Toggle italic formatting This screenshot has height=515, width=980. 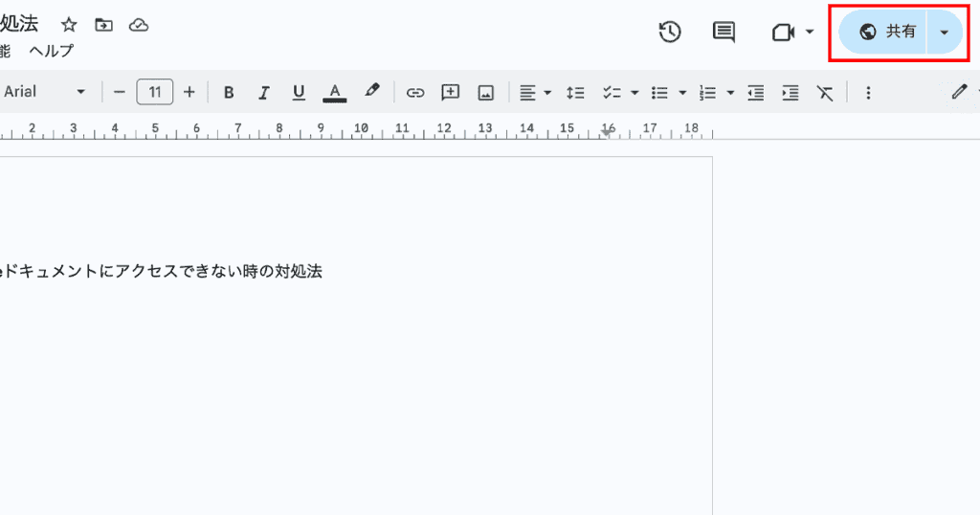[x=264, y=93]
